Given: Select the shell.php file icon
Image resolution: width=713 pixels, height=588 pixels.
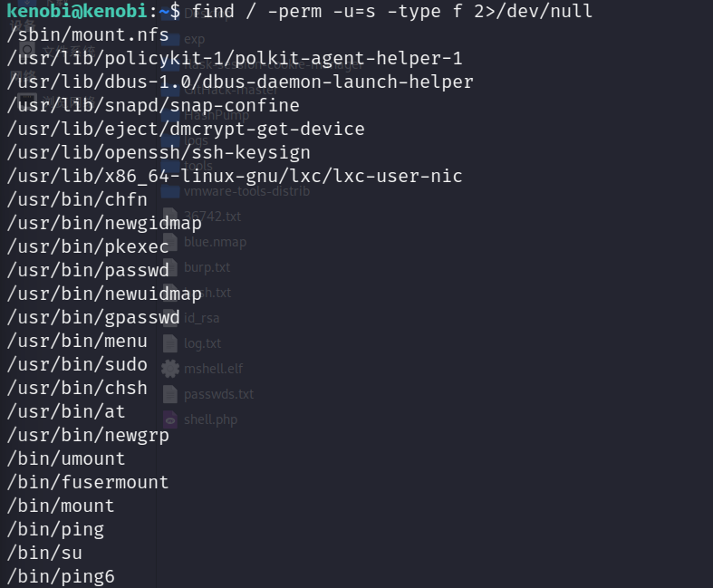Looking at the screenshot, I should click(169, 419).
